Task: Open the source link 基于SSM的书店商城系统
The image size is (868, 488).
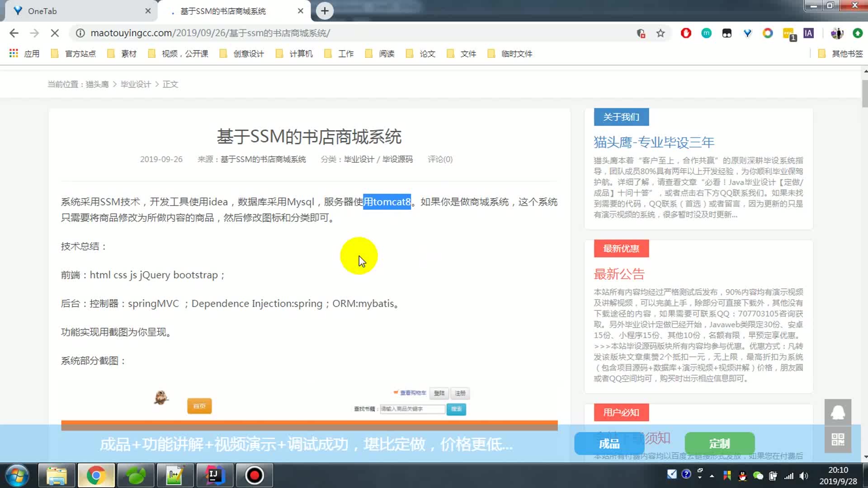Action: click(263, 160)
